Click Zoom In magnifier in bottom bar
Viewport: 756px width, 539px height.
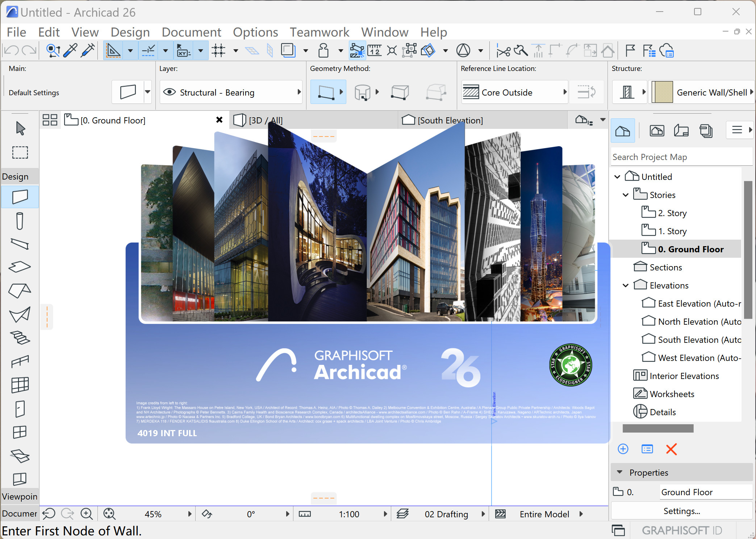click(87, 514)
